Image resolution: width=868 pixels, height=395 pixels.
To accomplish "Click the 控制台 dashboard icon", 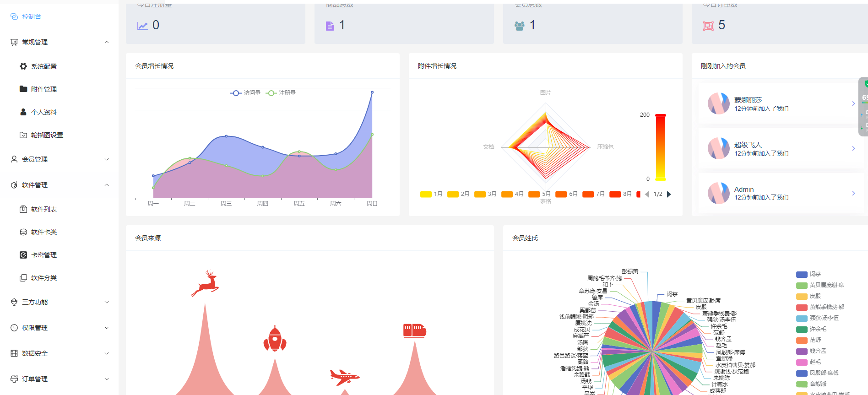I will click(14, 16).
